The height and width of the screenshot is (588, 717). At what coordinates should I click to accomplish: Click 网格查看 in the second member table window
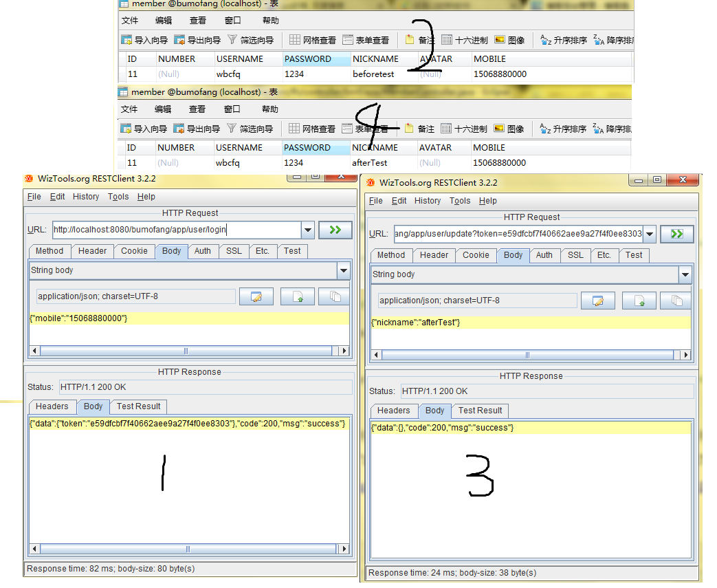[312, 129]
